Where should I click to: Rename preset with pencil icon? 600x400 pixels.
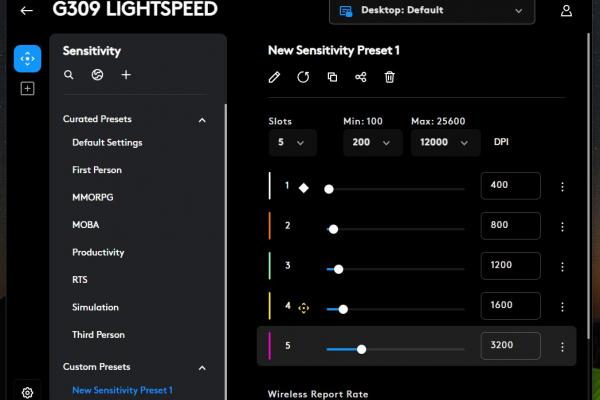(x=274, y=77)
